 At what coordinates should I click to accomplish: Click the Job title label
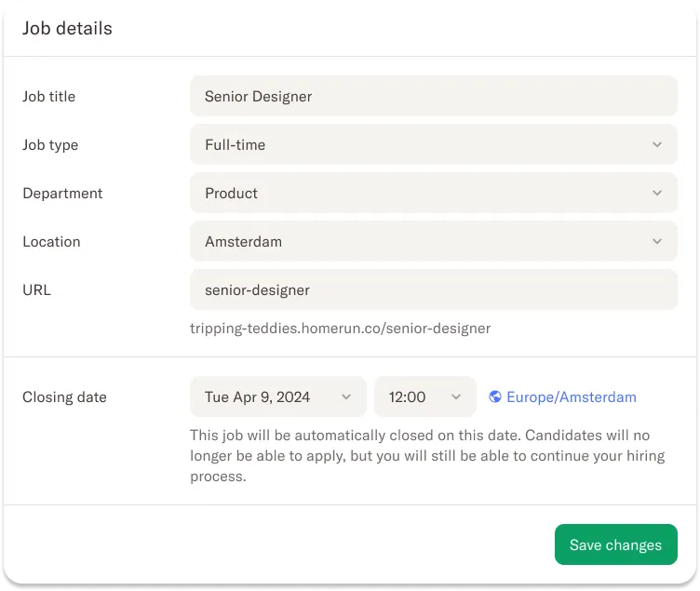click(49, 97)
